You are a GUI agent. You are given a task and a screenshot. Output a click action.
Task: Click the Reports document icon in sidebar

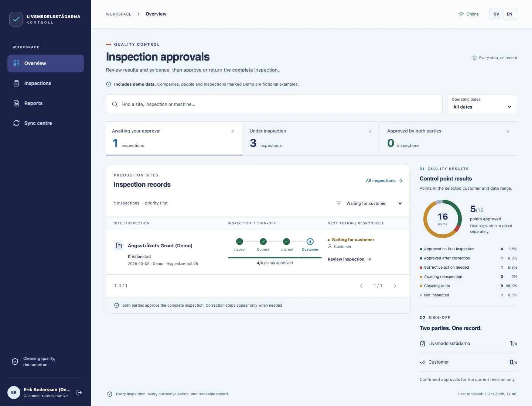[x=16, y=103]
